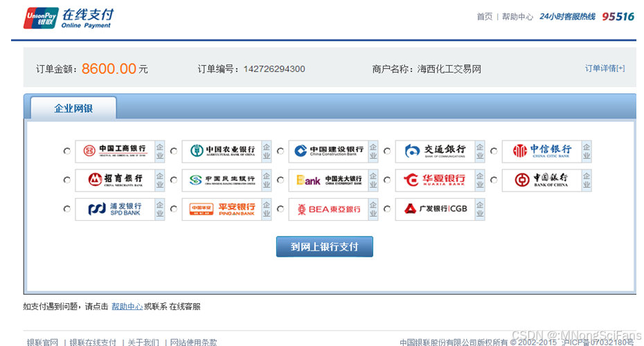Choose the 中信银行 bank logo
Viewport: 644px width, 346px height.
click(542, 151)
